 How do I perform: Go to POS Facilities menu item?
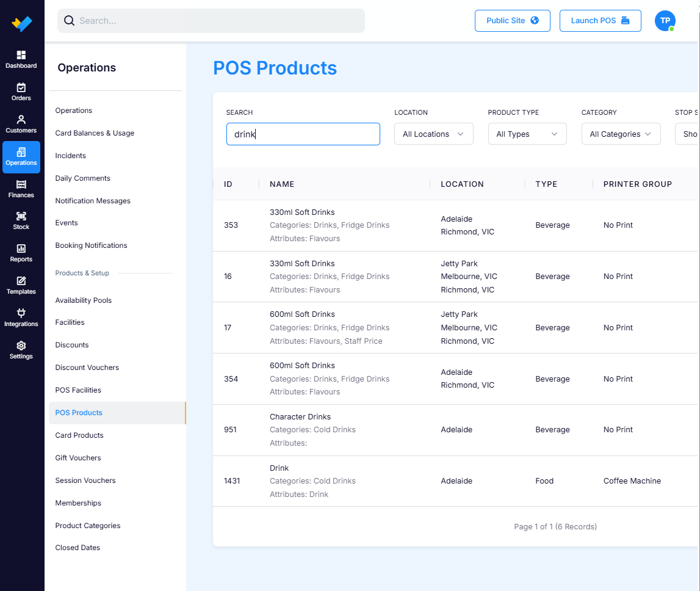point(78,390)
